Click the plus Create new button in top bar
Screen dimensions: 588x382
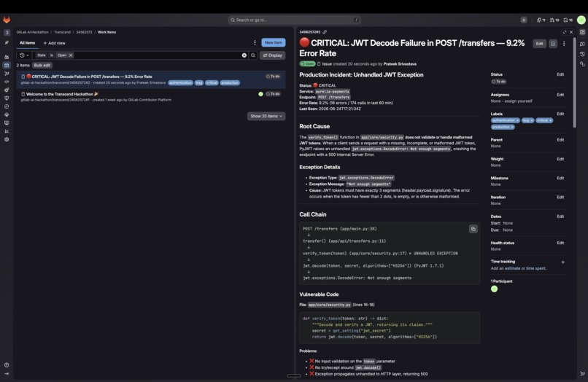click(x=524, y=20)
